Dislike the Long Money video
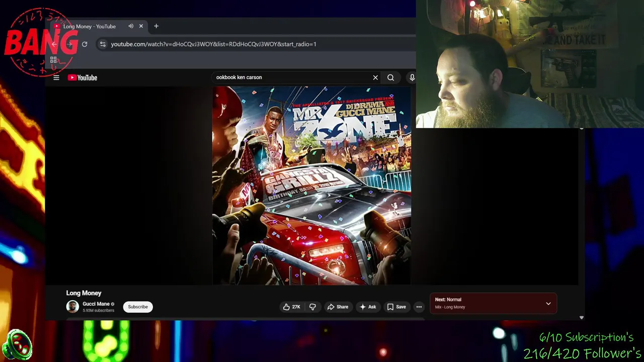 (x=312, y=307)
